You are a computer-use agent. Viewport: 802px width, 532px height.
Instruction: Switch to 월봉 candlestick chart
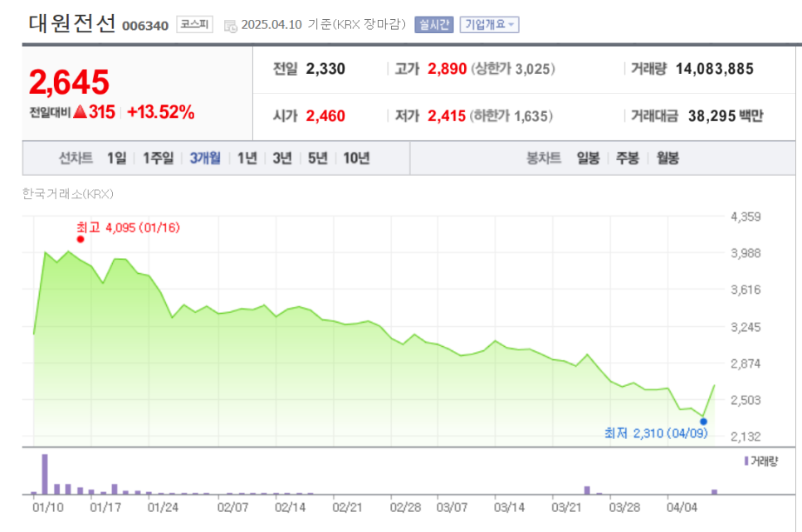[x=668, y=158]
